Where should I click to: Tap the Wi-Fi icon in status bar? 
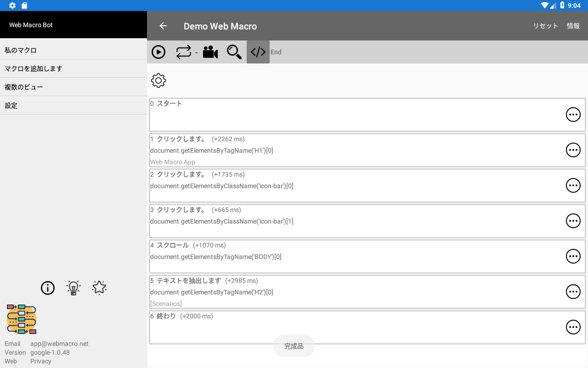pos(545,6)
